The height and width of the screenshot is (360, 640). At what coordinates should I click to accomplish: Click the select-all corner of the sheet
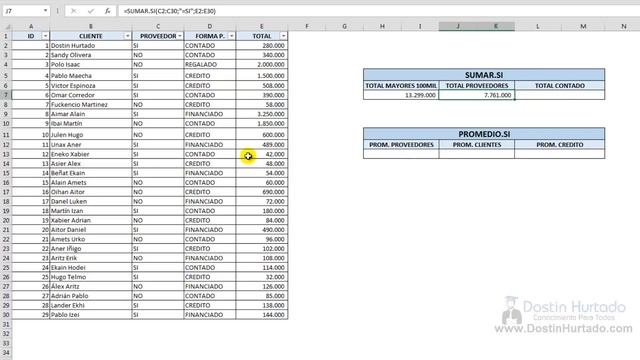pyautogui.click(x=6, y=27)
